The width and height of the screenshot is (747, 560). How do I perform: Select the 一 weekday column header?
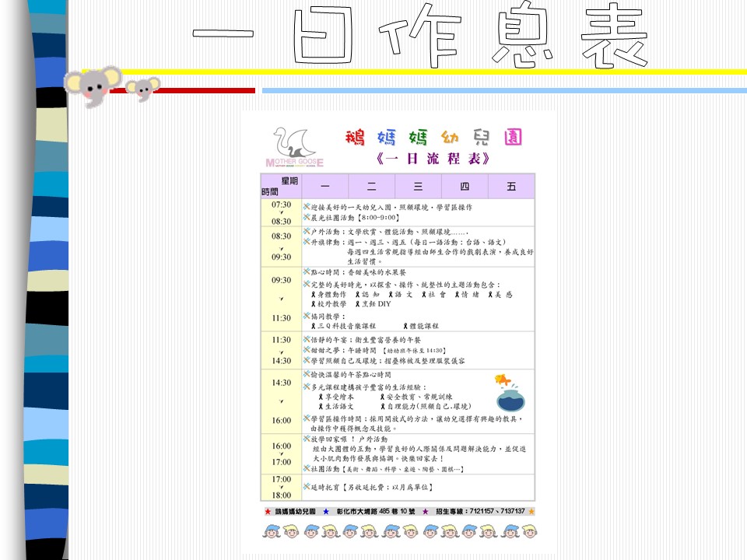[324, 187]
